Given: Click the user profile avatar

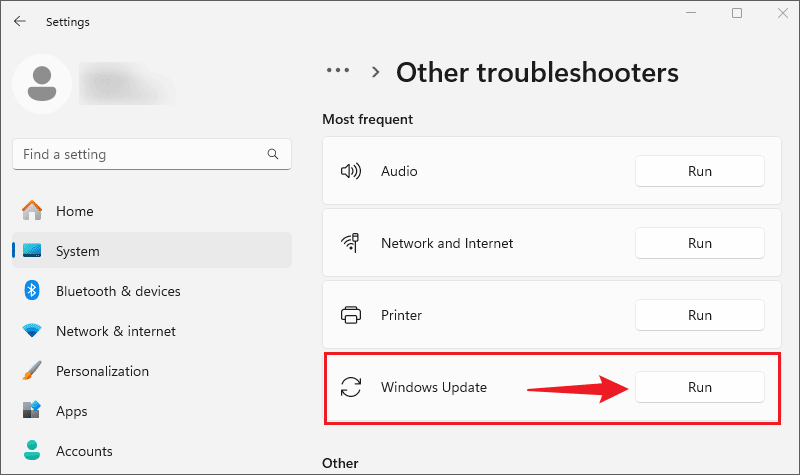Looking at the screenshot, I should [42, 84].
